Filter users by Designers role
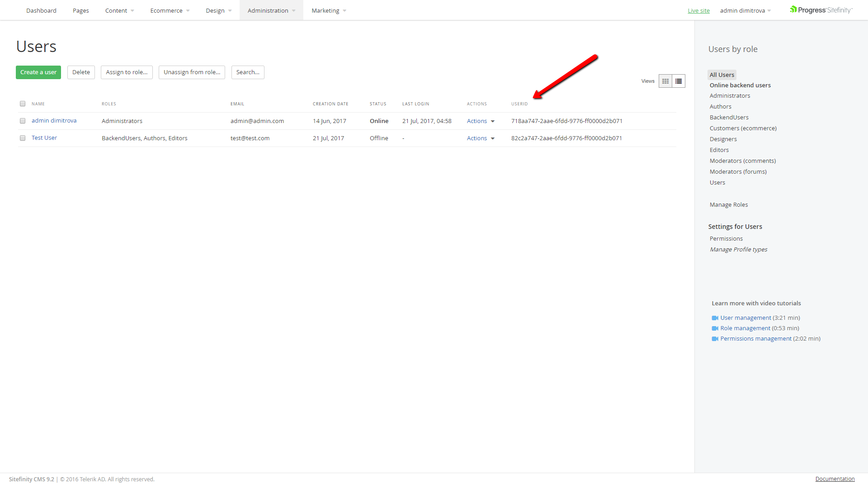 tap(723, 139)
